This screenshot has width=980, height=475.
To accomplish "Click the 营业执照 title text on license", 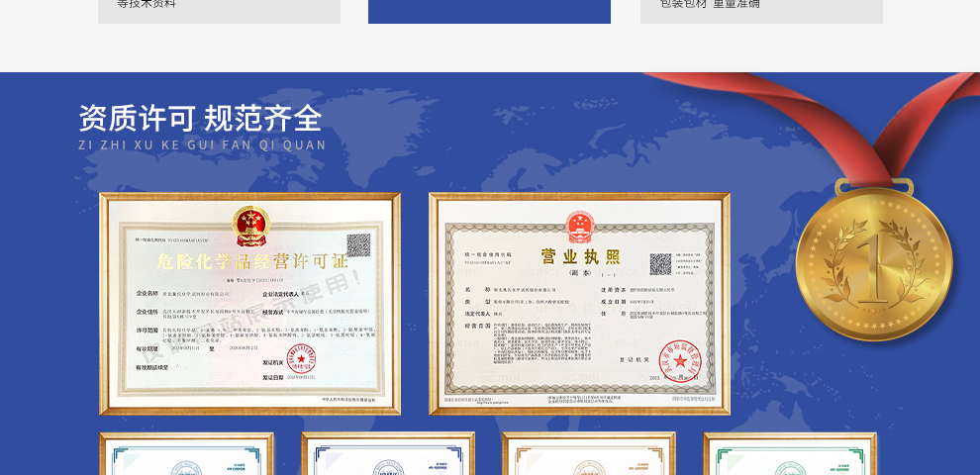I will [x=579, y=257].
